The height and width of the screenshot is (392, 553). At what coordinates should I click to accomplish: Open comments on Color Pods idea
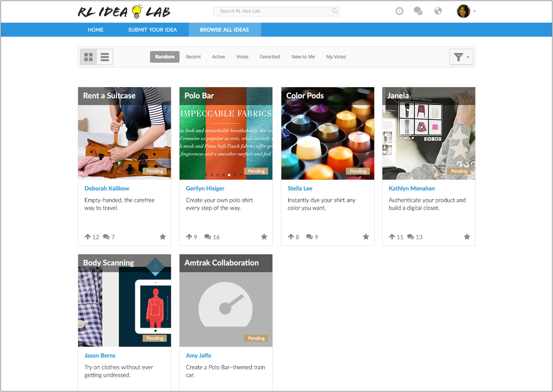point(309,237)
